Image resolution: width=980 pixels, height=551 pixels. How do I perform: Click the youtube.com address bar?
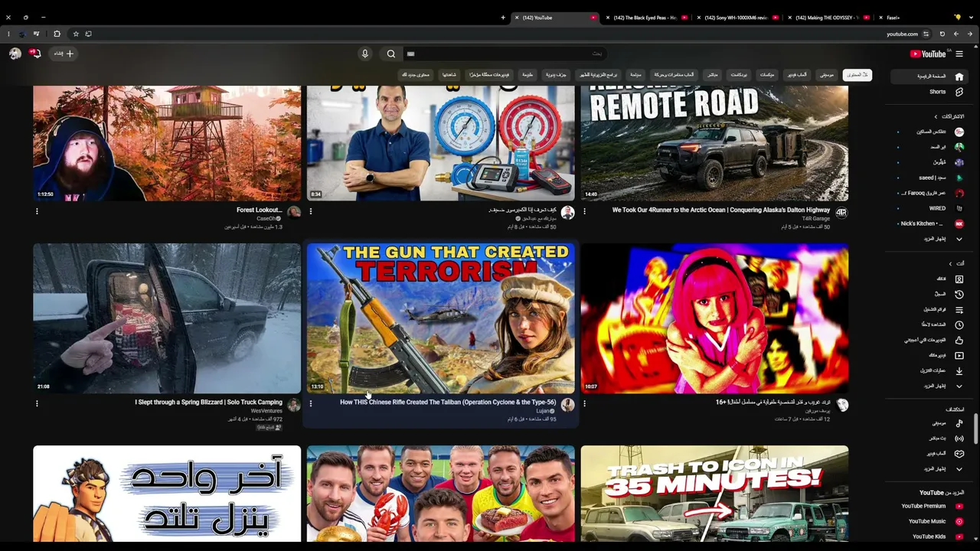point(901,34)
